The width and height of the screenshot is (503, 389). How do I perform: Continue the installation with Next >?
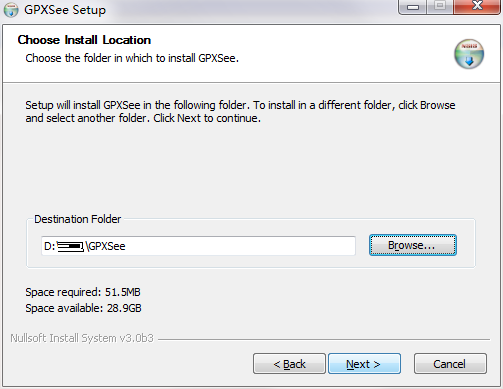click(364, 364)
